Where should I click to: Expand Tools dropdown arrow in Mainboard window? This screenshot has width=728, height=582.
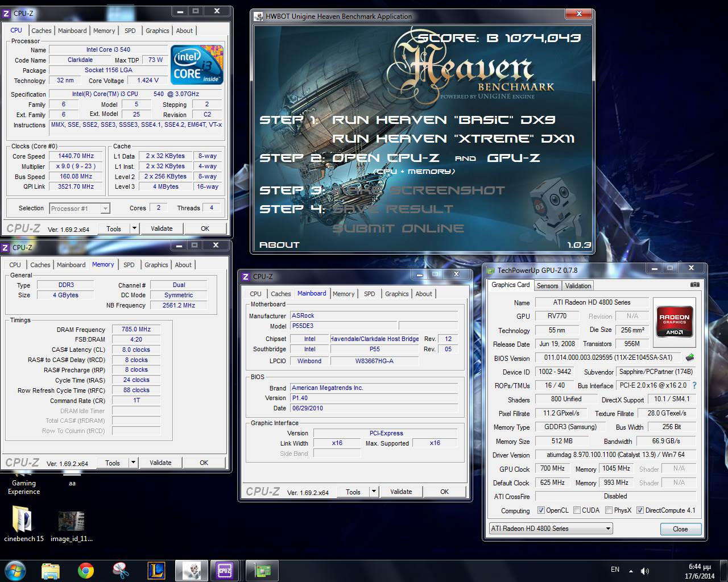click(374, 492)
